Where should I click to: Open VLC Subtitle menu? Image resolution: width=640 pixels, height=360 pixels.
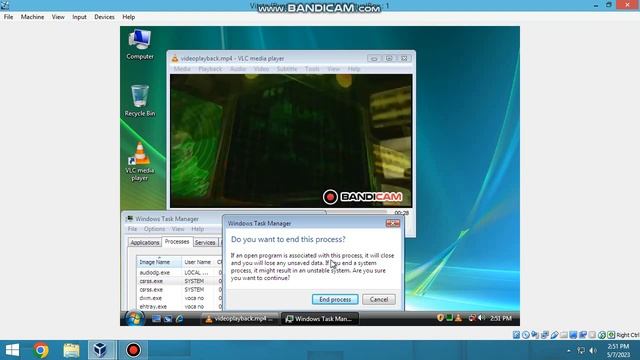pos(287,69)
